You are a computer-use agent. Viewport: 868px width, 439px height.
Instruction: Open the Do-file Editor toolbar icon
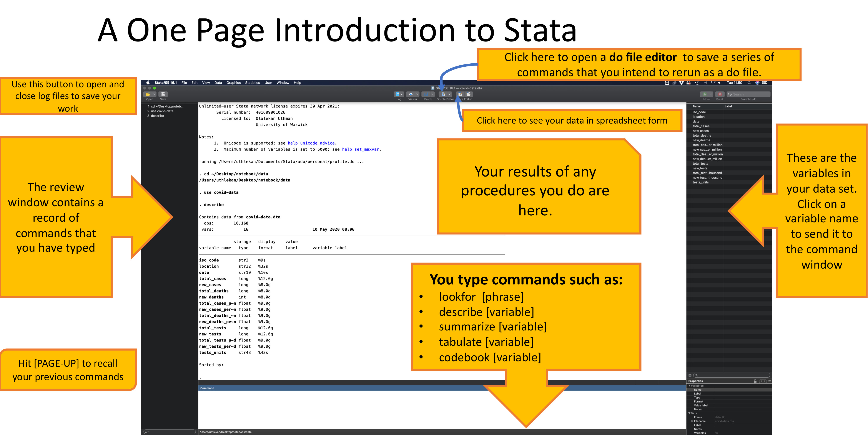(x=444, y=94)
